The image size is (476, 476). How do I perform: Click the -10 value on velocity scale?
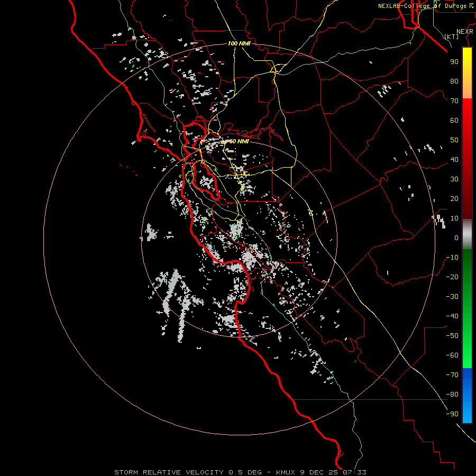click(x=452, y=258)
